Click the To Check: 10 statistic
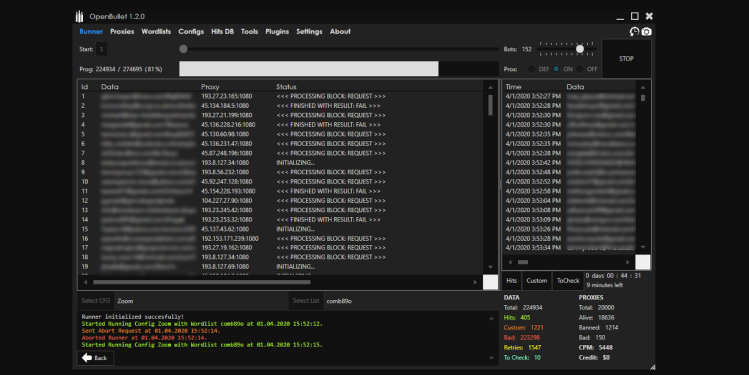749x375 pixels. point(522,357)
